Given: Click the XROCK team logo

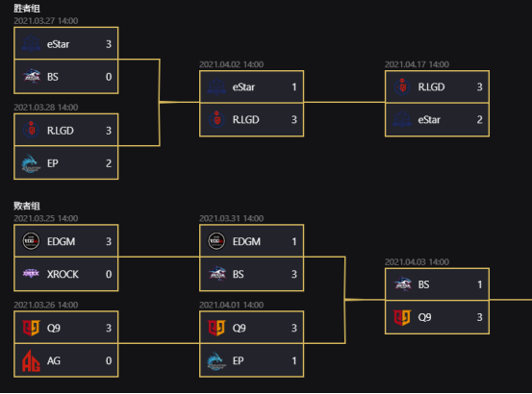Looking at the screenshot, I should tap(31, 273).
